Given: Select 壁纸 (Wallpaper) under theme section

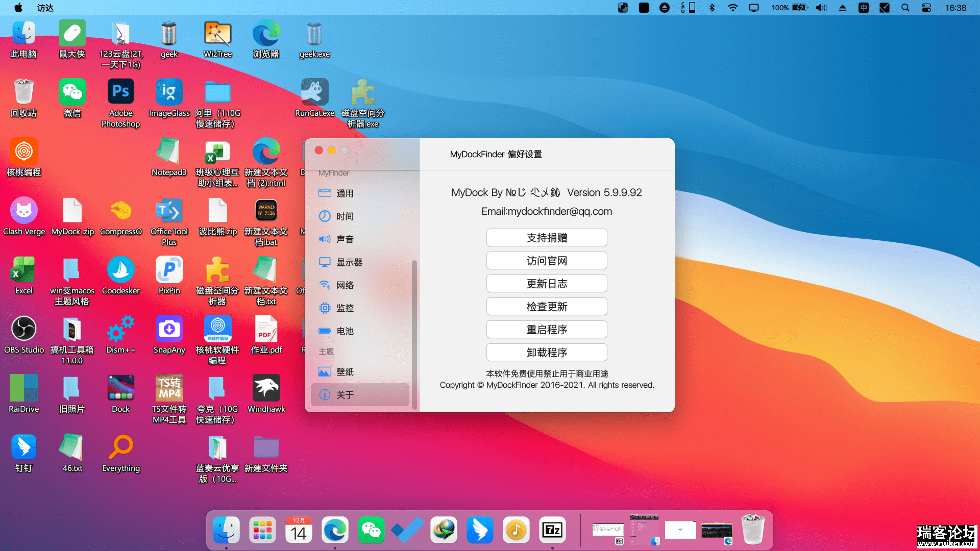Looking at the screenshot, I should [x=345, y=372].
